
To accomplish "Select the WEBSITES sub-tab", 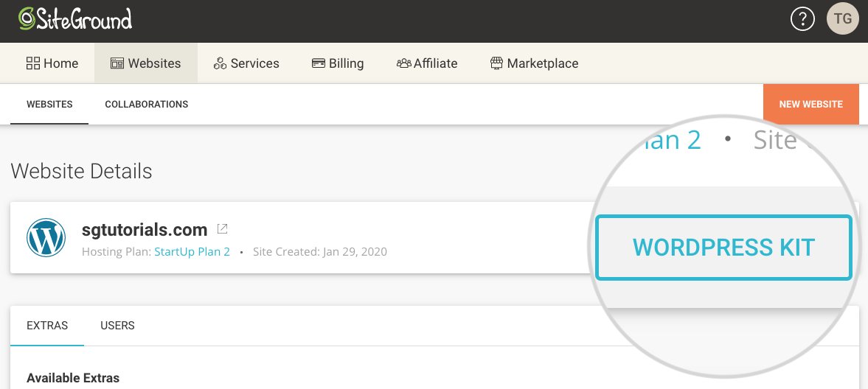I will 49,104.
